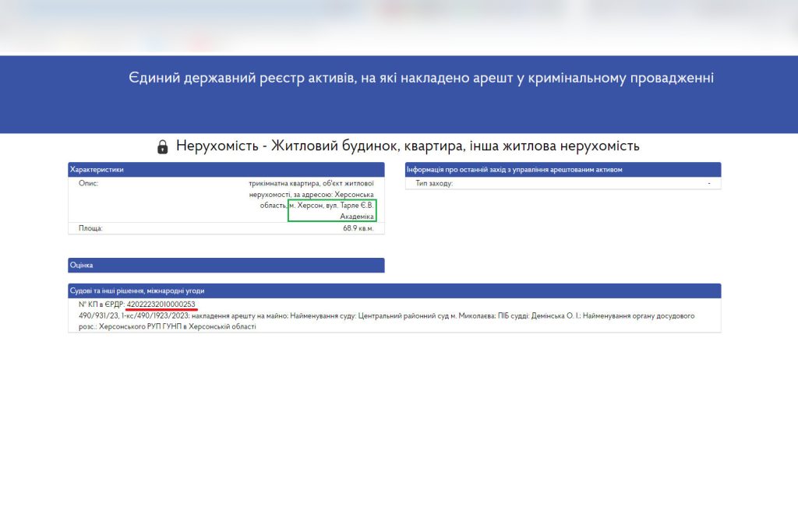Select the Нерухомість - Житловий будинок page heading
Viewport: 798px width, 532px height.
click(407, 146)
